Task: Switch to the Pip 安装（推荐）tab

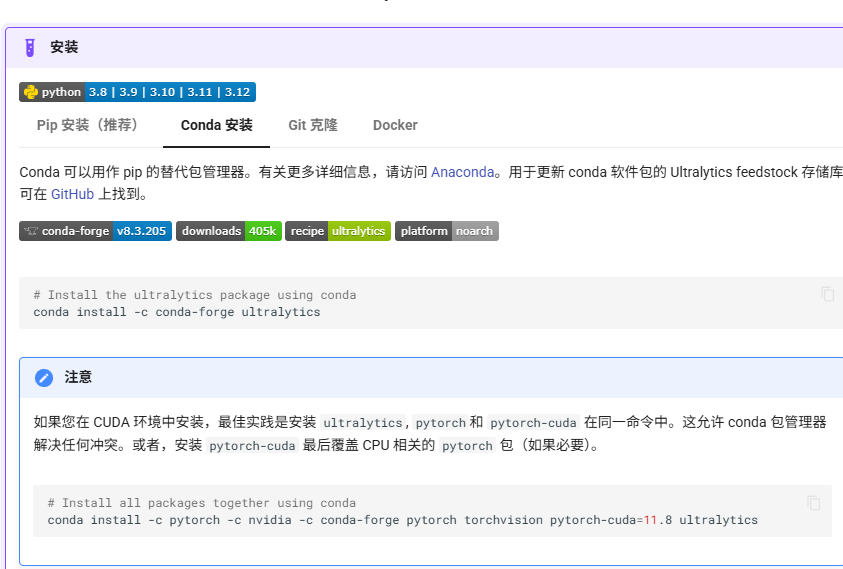Action: [x=88, y=125]
